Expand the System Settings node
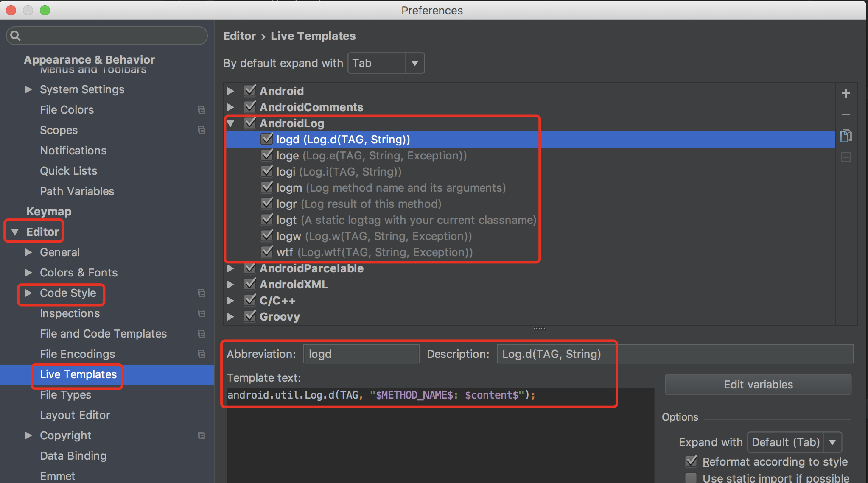 tap(28, 89)
